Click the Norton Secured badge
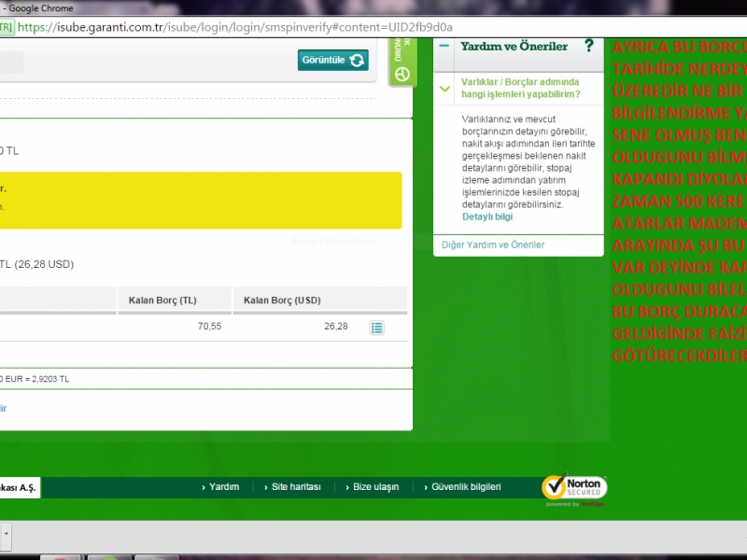 coord(574,488)
